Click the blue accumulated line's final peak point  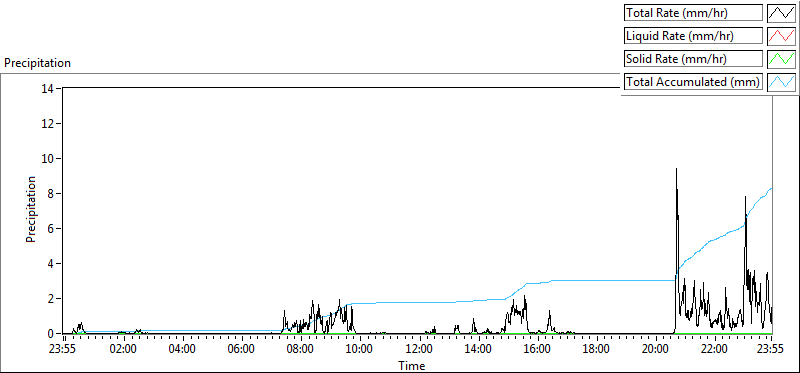point(771,188)
